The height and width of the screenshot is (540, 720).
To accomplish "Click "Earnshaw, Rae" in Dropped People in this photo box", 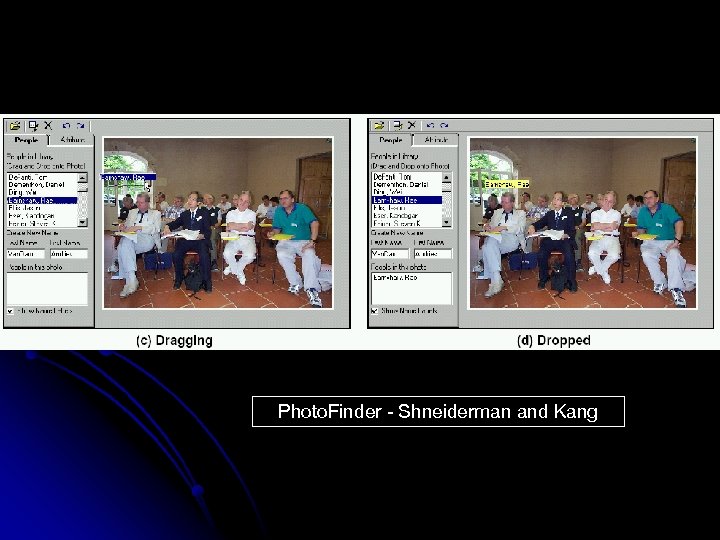I will (395, 277).
